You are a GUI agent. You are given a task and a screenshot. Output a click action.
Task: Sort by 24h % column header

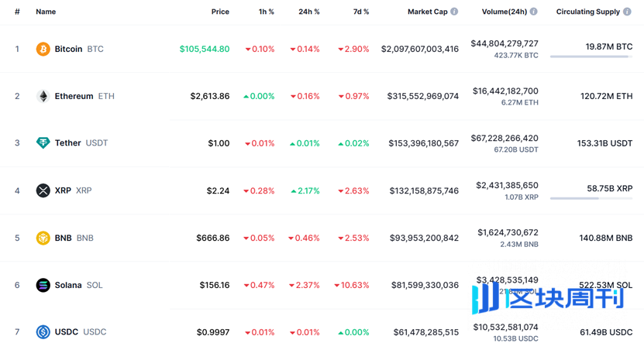coord(309,12)
